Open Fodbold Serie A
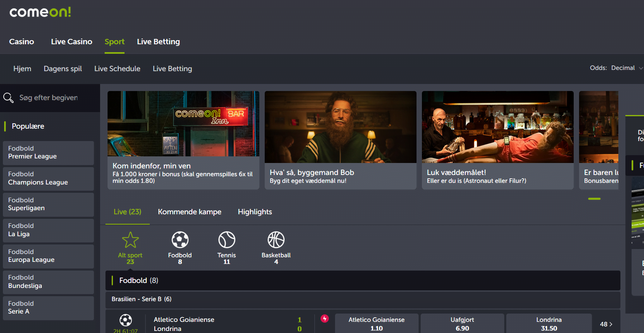 [x=48, y=308]
